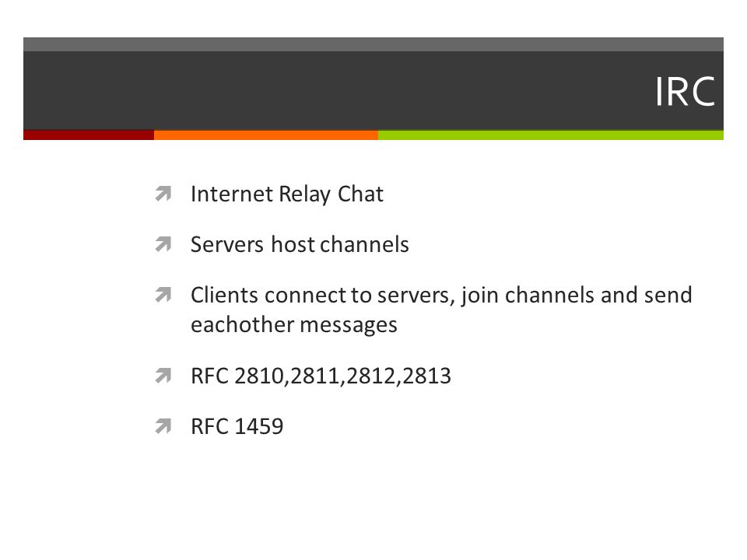This screenshot has width=747, height=560.
Task: Click the dark gray title banner background
Action: pyautogui.click(x=334, y=90)
